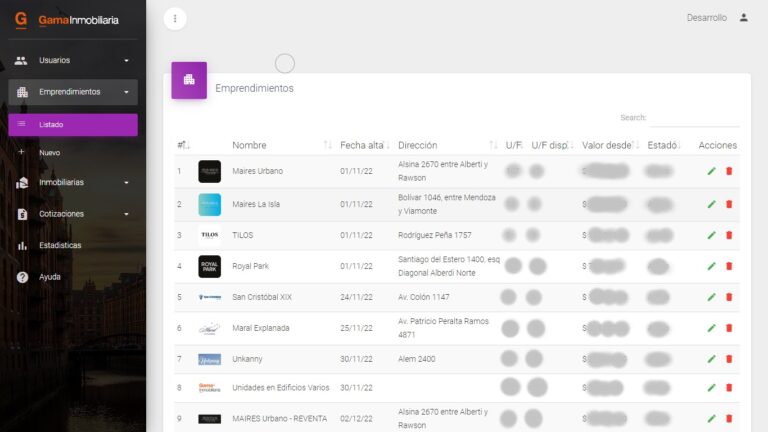
Task: Click the red trash icon for Unkanny
Action: [729, 359]
